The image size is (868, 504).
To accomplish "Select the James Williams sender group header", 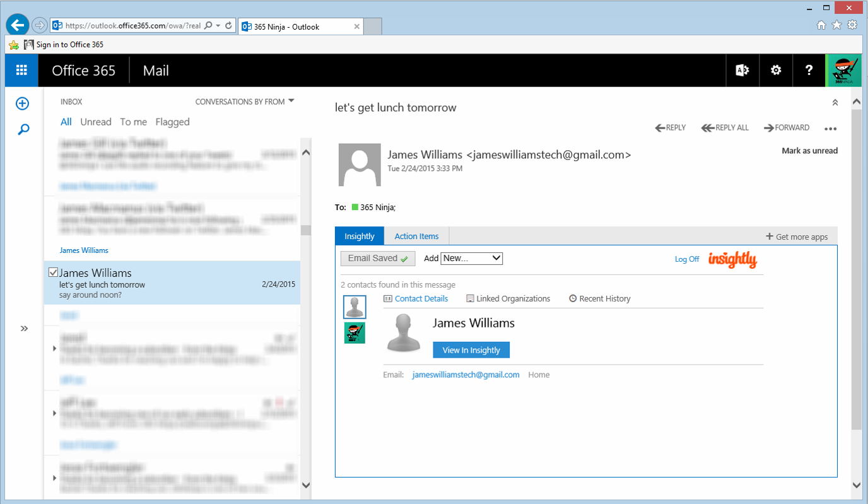I will coord(84,250).
